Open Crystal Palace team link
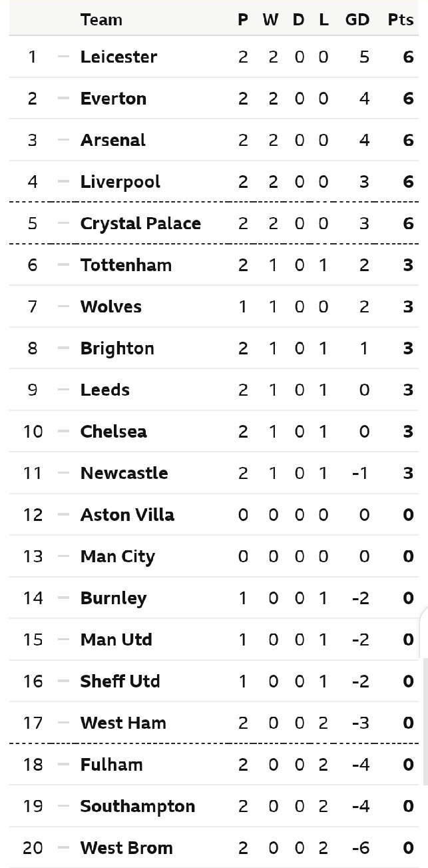The height and width of the screenshot is (868, 428). point(140,223)
